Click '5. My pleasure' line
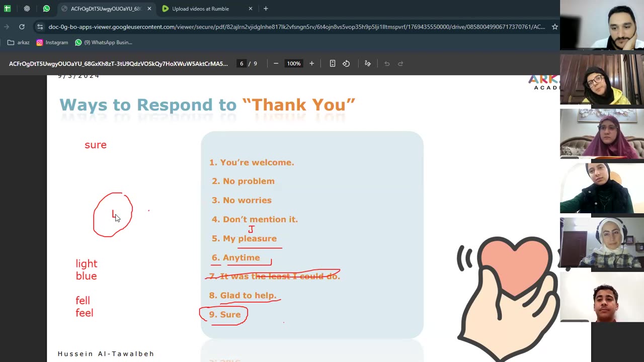Viewport: 644px width, 362px height. click(244, 238)
